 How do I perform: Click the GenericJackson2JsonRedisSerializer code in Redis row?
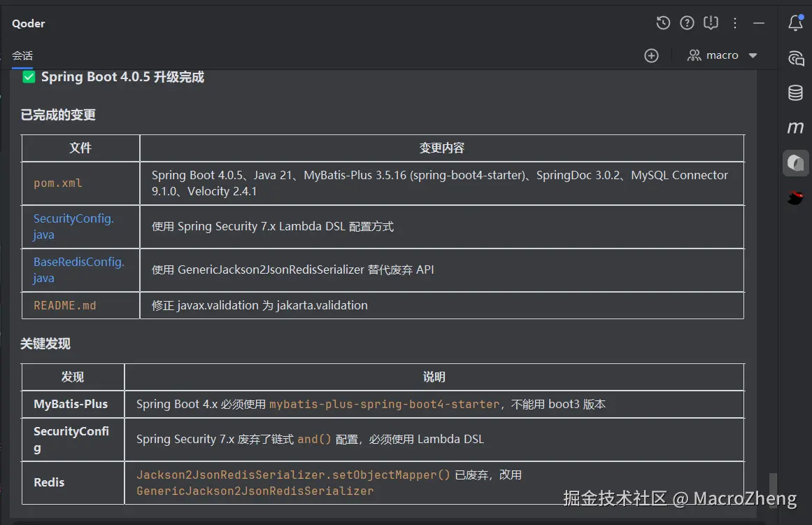tap(255, 491)
